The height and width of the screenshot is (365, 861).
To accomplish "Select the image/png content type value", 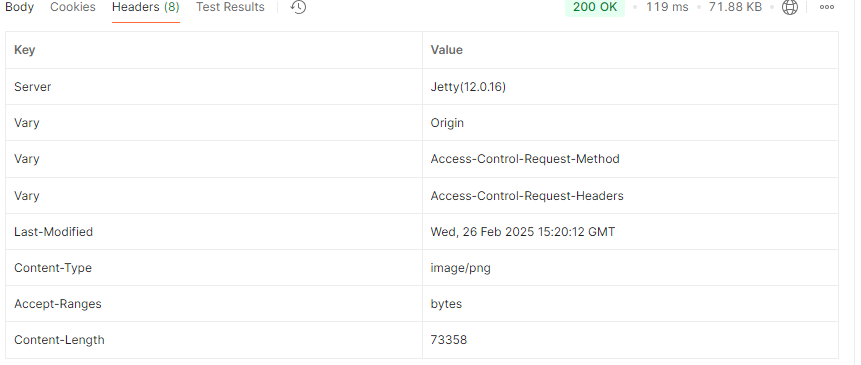I will [461, 268].
